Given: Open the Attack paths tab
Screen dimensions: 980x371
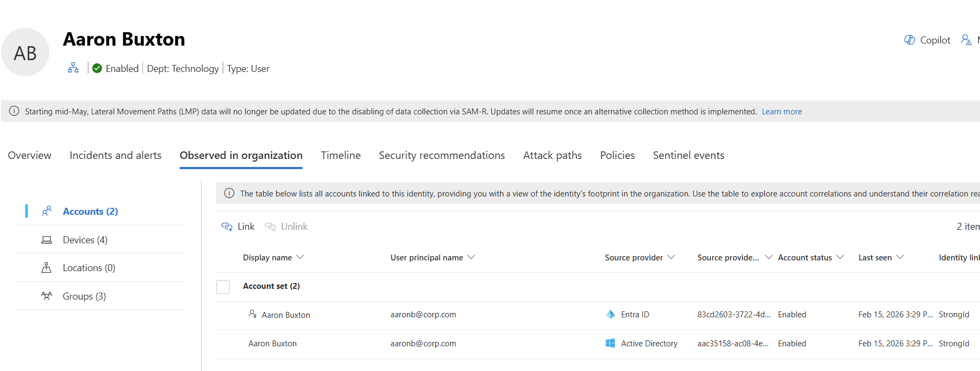Looking at the screenshot, I should coord(552,155).
